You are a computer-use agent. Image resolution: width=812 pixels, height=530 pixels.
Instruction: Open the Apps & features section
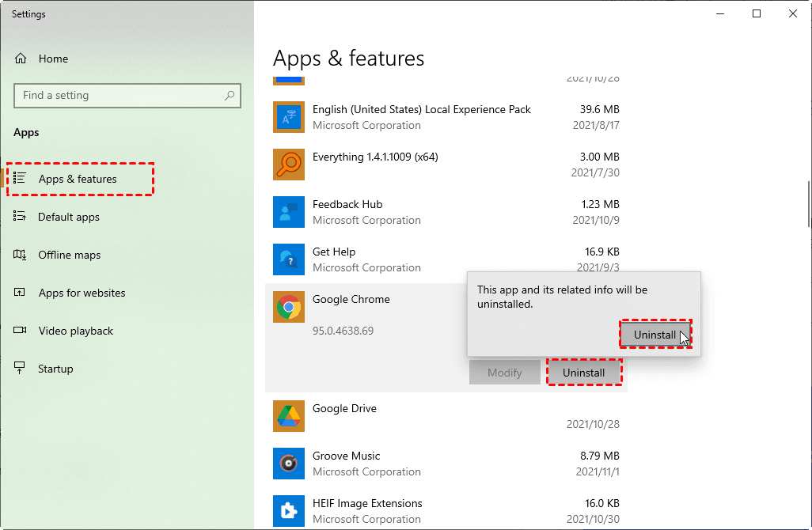[78, 179]
